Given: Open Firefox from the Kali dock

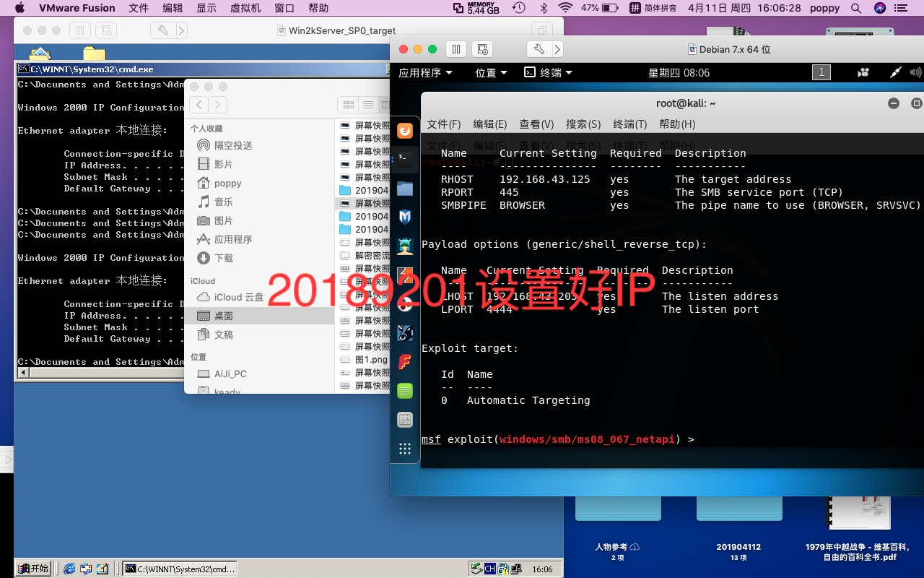Looking at the screenshot, I should (x=405, y=131).
